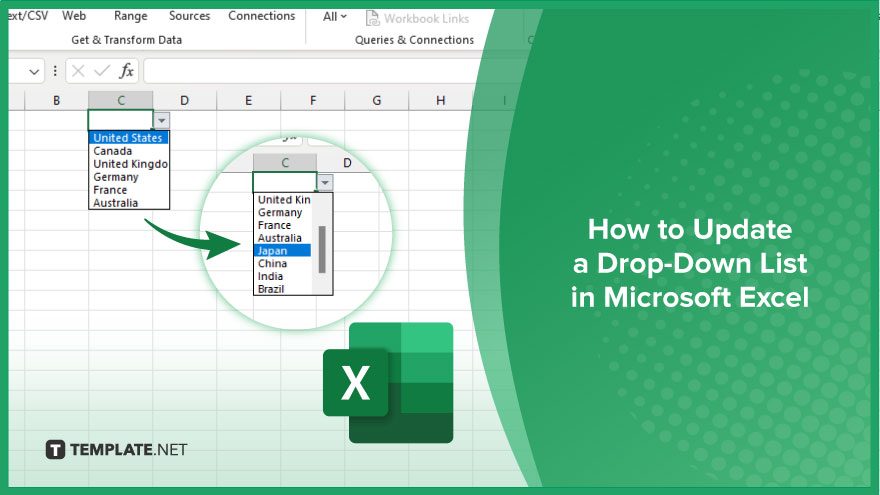Open the formula bar options dots

[55, 71]
